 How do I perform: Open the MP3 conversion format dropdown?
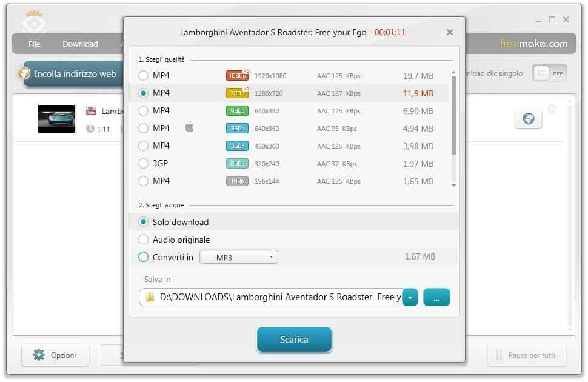(239, 257)
